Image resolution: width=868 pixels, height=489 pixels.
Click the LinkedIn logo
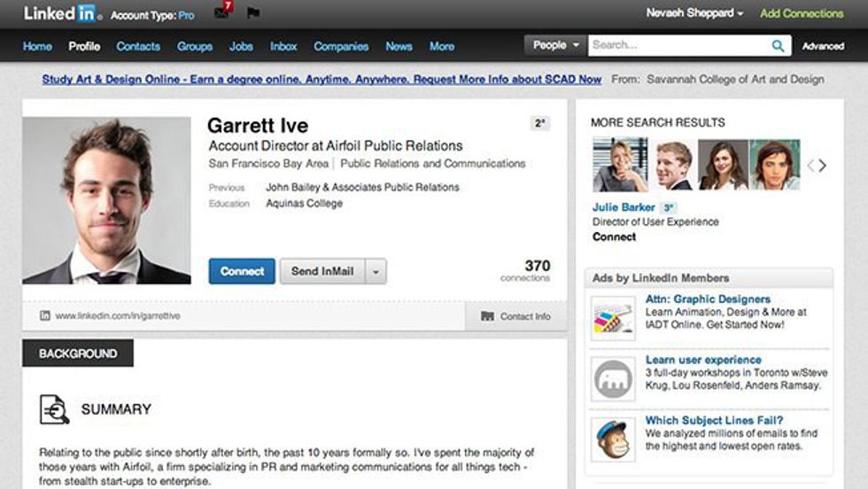coord(60,13)
